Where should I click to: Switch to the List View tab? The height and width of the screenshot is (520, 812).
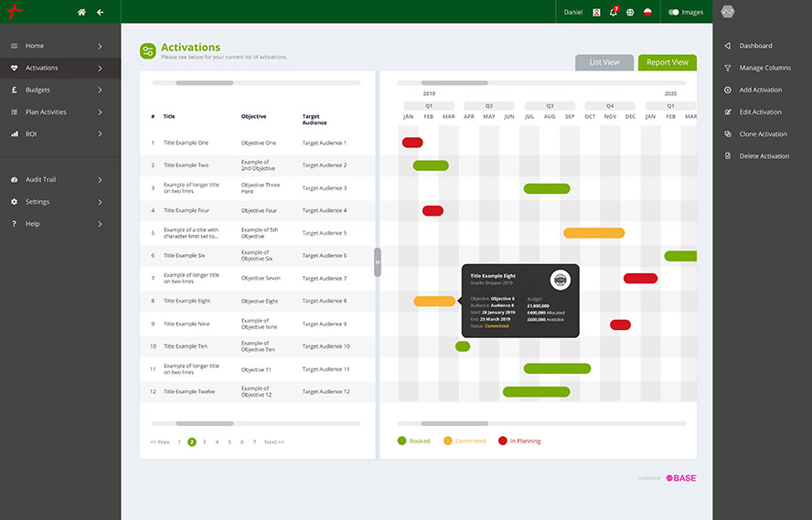click(x=604, y=62)
